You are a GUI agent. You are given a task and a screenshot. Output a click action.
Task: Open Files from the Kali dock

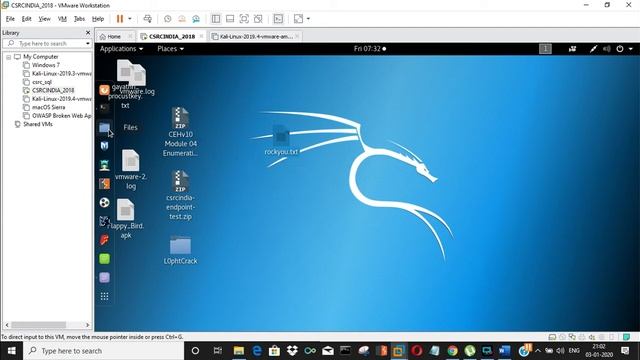(104, 128)
